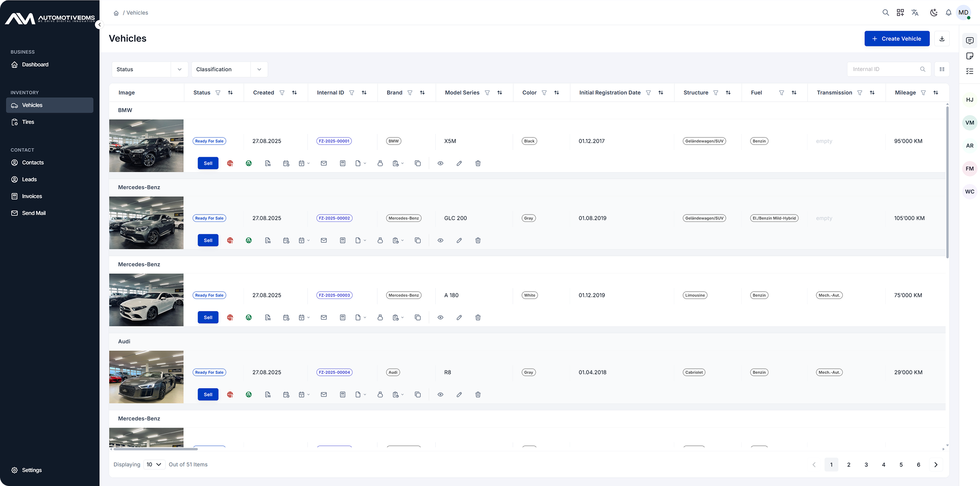The width and height of the screenshot is (980, 486).
Task: Delete the A 180 vehicle via trash icon
Action: coord(478,317)
